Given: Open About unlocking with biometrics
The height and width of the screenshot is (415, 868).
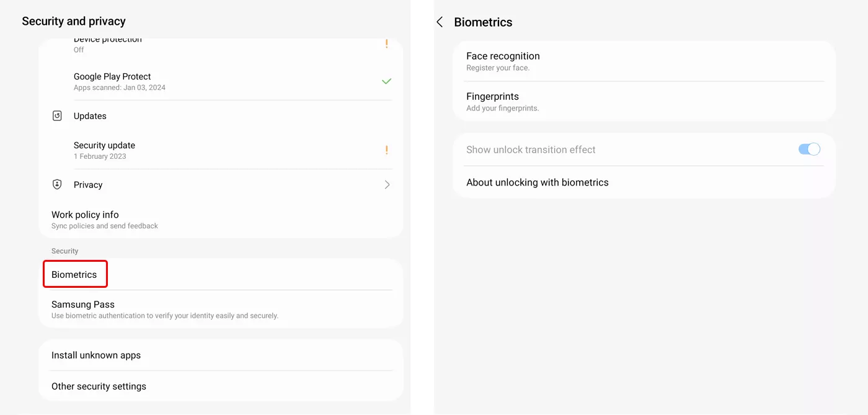Looking at the screenshot, I should coord(537,182).
